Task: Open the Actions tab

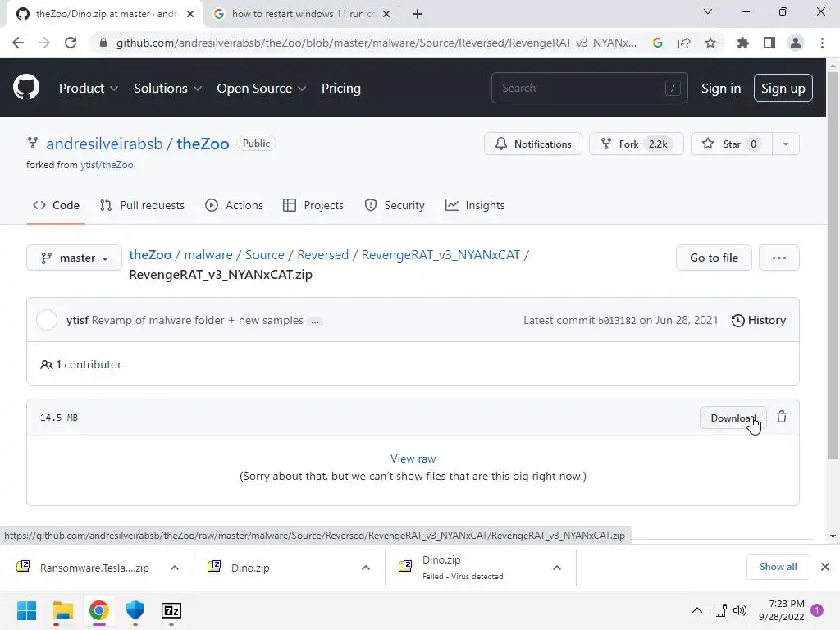Action: click(x=234, y=205)
